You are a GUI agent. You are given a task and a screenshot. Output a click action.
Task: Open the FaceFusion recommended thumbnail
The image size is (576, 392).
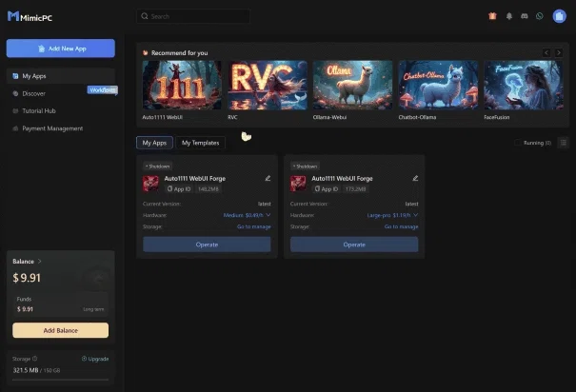pyautogui.click(x=523, y=85)
